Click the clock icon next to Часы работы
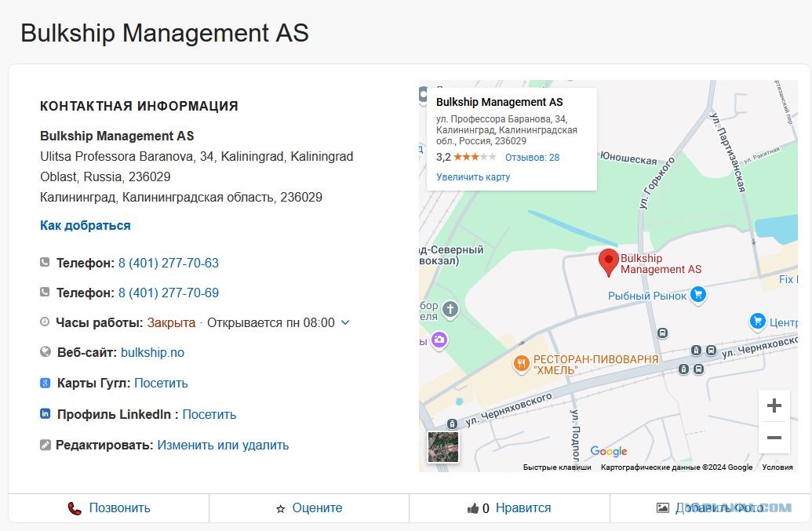This screenshot has height=531, width=812. [x=45, y=322]
